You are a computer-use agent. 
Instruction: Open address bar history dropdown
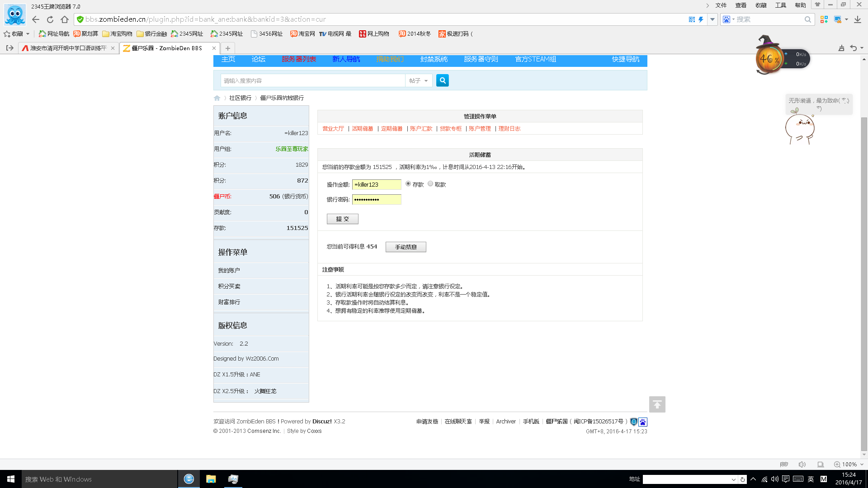coord(712,19)
